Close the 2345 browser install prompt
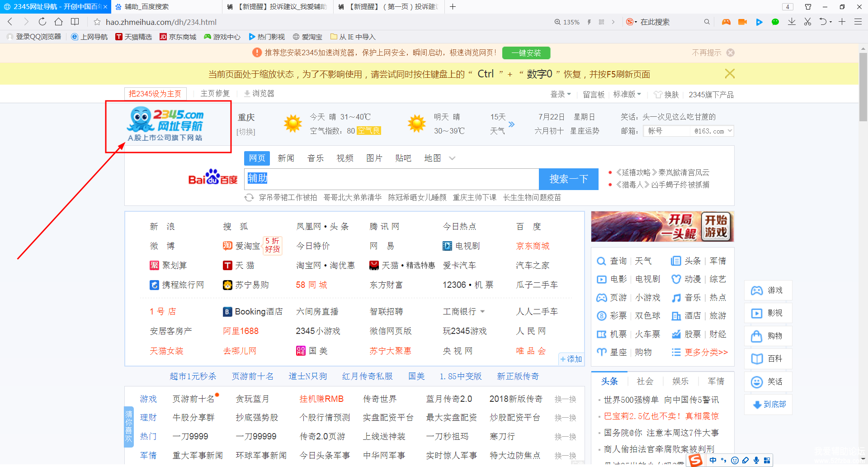 (731, 52)
